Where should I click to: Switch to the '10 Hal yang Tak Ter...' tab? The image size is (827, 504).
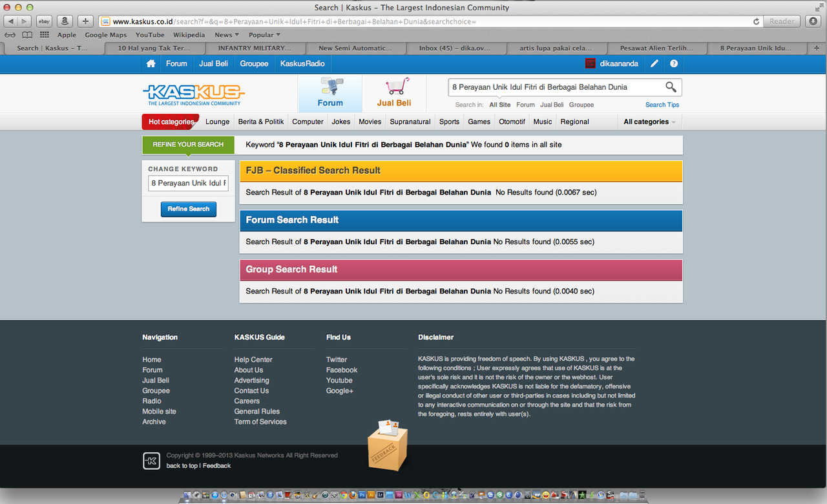click(x=154, y=48)
